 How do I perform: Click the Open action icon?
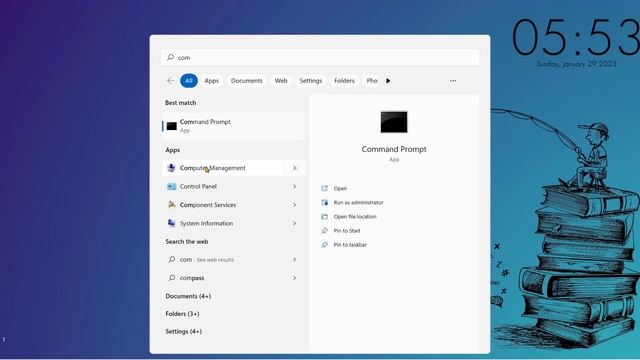[324, 188]
